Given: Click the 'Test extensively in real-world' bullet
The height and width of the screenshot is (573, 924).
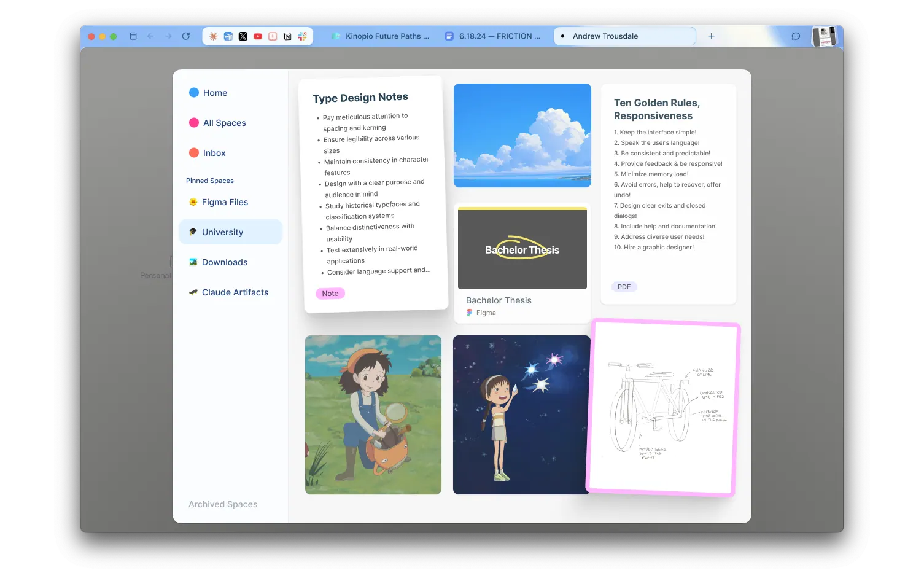Looking at the screenshot, I should 372,255.
